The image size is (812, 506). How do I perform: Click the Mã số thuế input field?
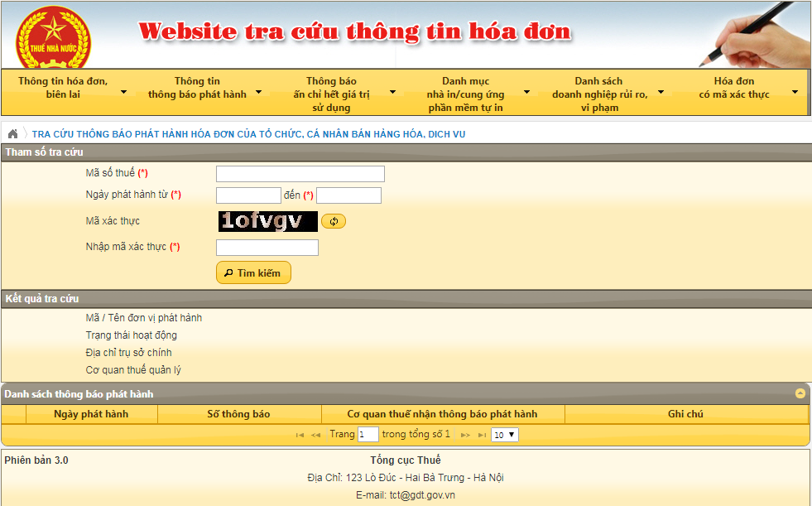[x=300, y=174]
